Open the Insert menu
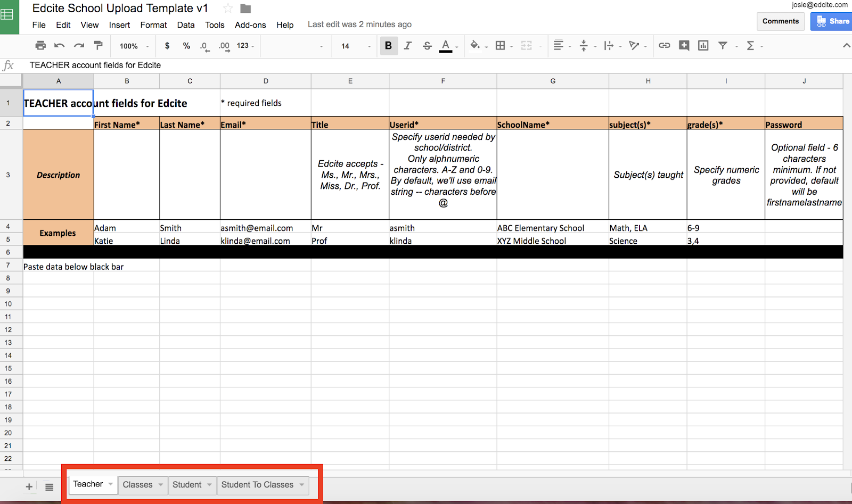The width and height of the screenshot is (852, 504). pyautogui.click(x=119, y=25)
